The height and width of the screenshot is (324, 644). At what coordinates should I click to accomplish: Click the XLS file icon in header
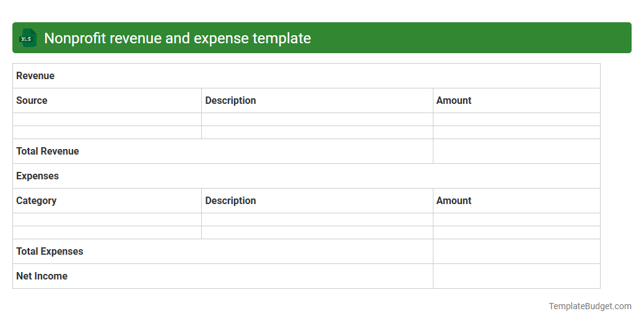pos(27,38)
